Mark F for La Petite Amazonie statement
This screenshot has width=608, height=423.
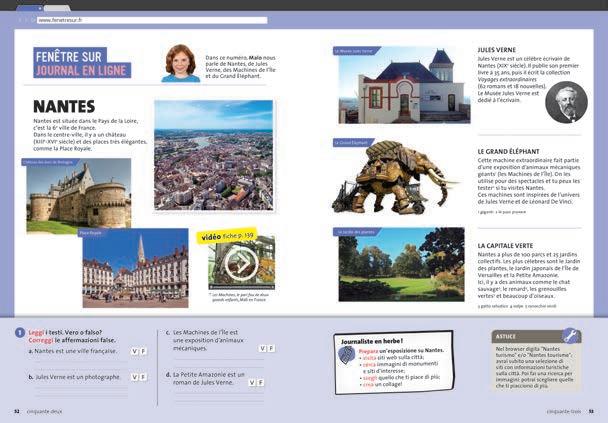pos(261,383)
